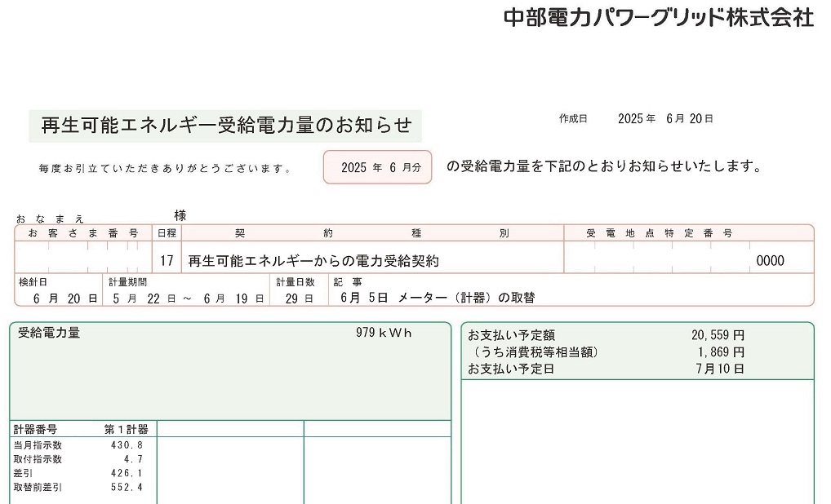Click the creation date 2025年 6月 20日
Viewport: 831px width, 504px height.
[665, 118]
